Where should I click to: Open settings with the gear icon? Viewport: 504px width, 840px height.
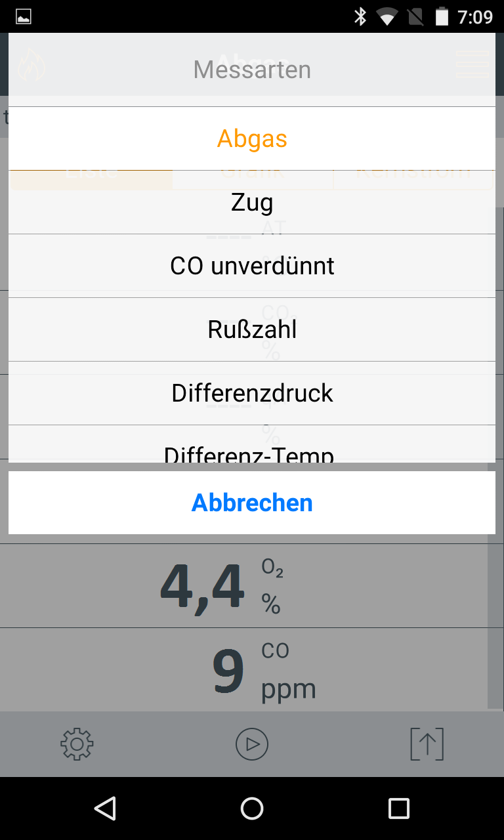tap(77, 744)
